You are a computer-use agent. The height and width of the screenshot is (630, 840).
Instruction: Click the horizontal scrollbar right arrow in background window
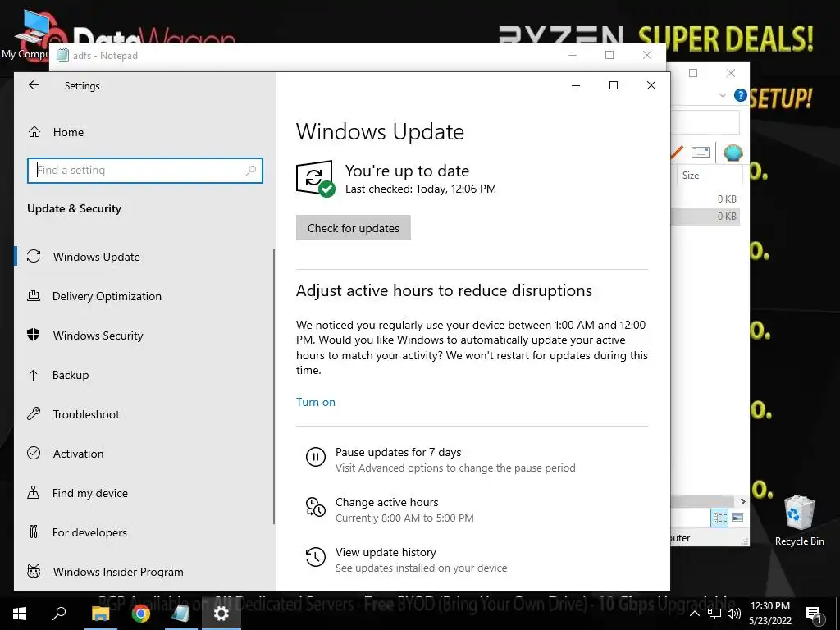tap(742, 501)
